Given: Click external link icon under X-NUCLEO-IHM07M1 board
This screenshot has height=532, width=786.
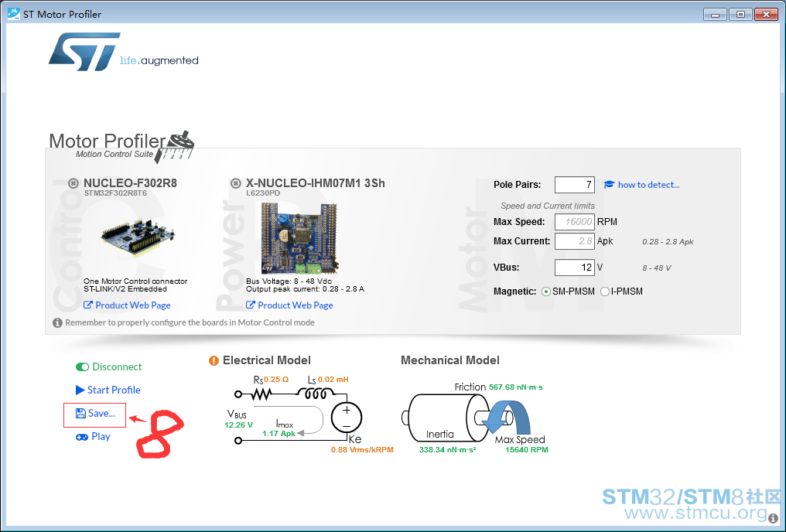Looking at the screenshot, I should click(250, 305).
